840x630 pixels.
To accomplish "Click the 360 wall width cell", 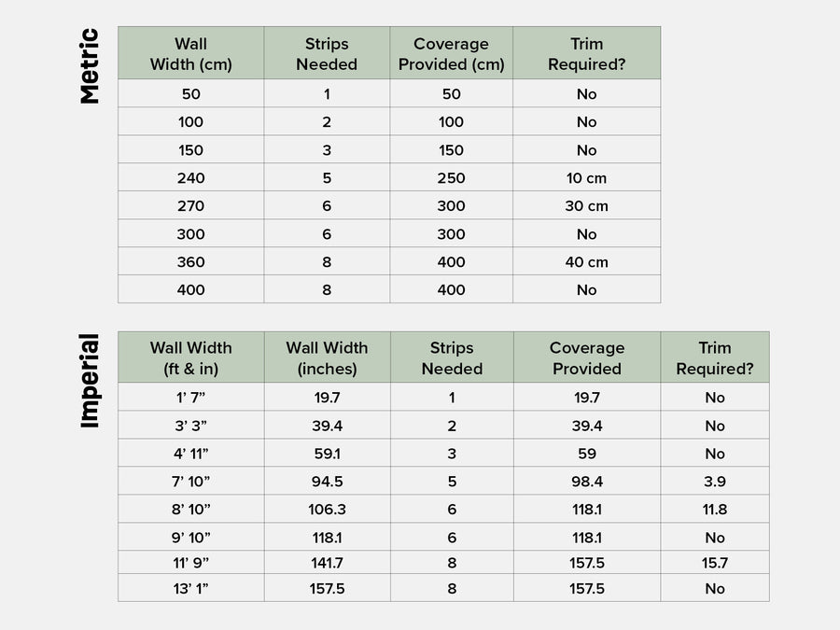I will (190, 261).
